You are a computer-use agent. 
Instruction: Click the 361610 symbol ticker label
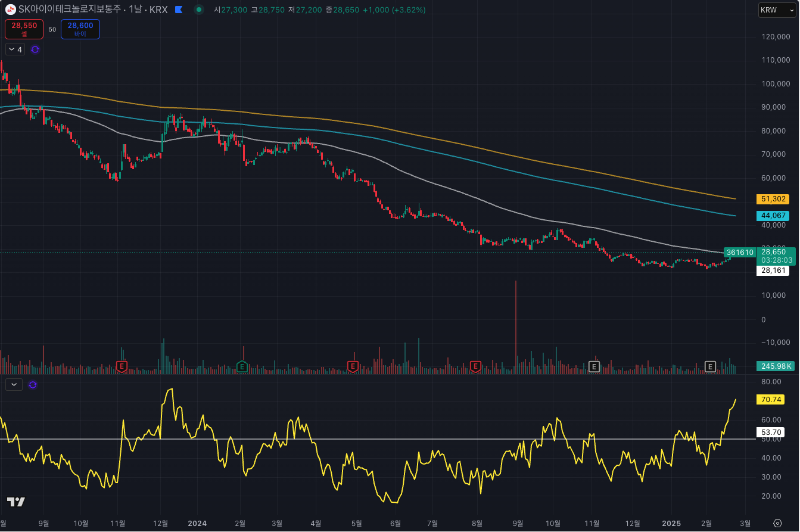pos(740,252)
